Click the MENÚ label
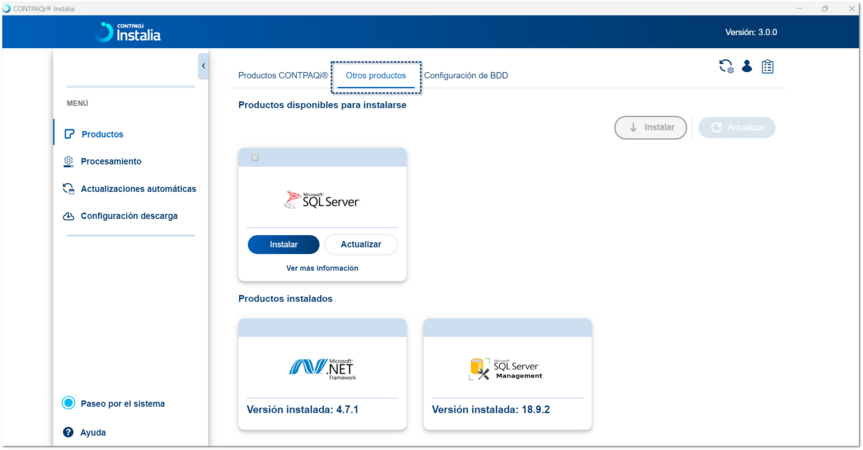 point(78,103)
